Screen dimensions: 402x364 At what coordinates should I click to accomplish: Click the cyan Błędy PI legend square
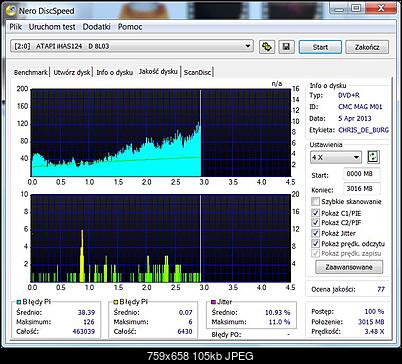coord(19,302)
